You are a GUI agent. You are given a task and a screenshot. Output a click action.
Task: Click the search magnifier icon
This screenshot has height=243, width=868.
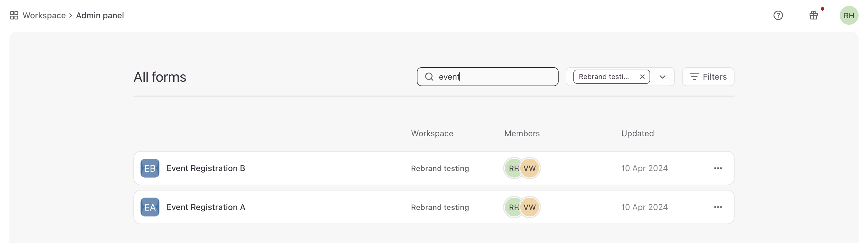click(x=429, y=77)
